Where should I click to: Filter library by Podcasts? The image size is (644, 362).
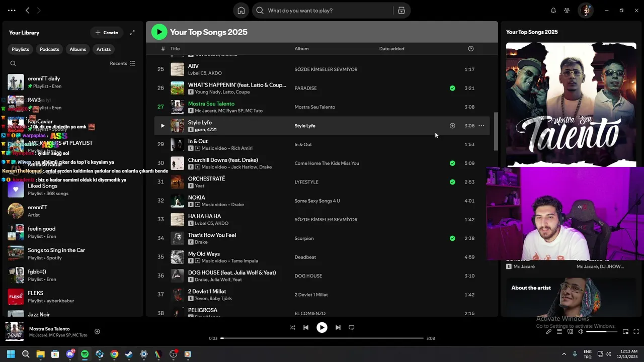[x=49, y=49]
